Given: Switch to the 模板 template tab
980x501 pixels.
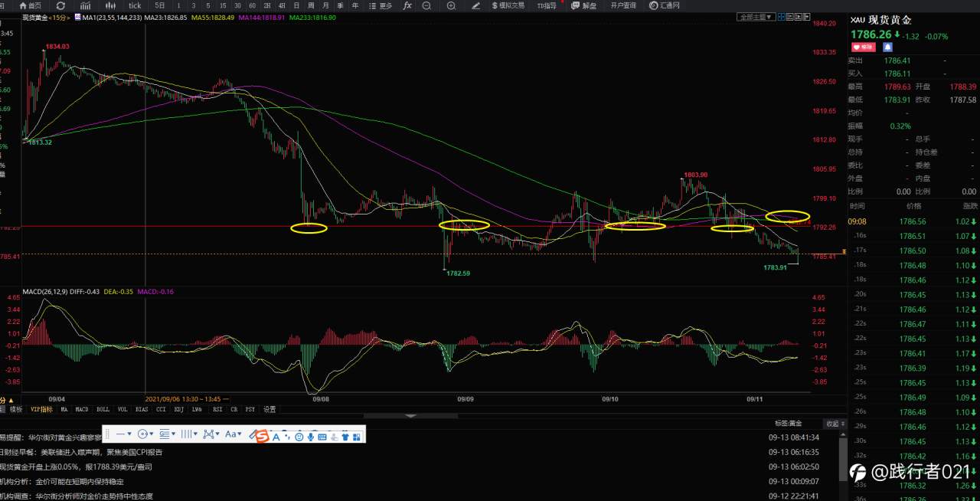Looking at the screenshot, I should [16, 409].
